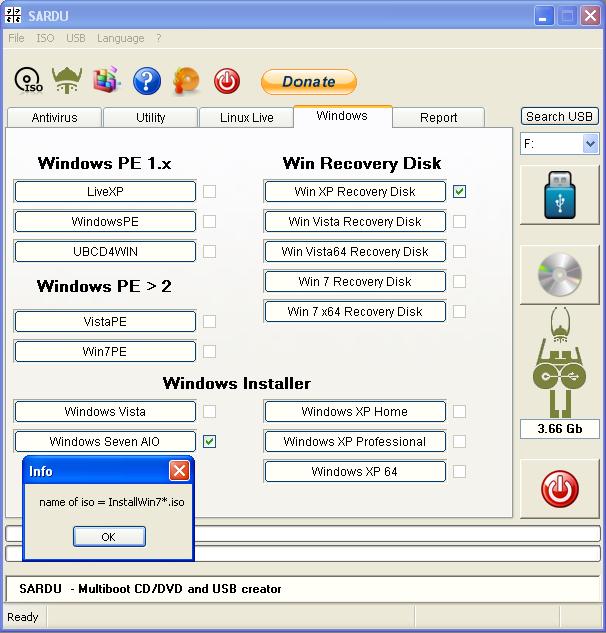This screenshot has height=633, width=606.
Task: Expand the F: drive dropdown
Action: (590, 144)
